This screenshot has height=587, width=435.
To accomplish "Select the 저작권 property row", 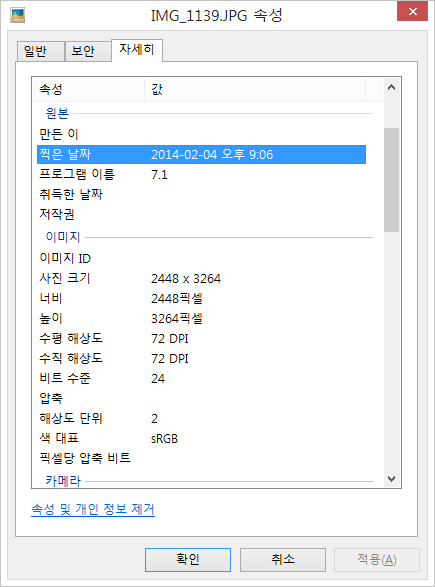I will click(x=201, y=214).
